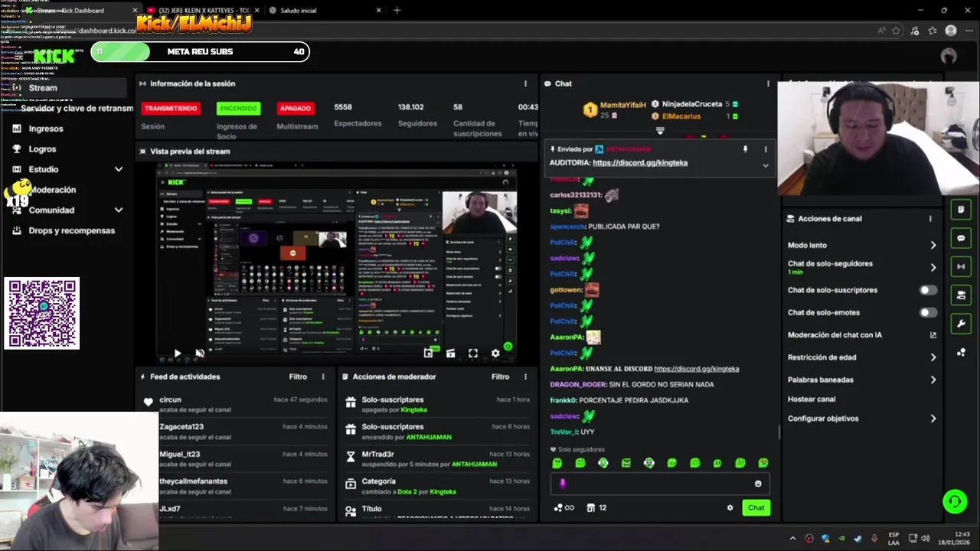Play the stream preview video
Image resolution: width=980 pixels, height=551 pixels.
coord(177,354)
